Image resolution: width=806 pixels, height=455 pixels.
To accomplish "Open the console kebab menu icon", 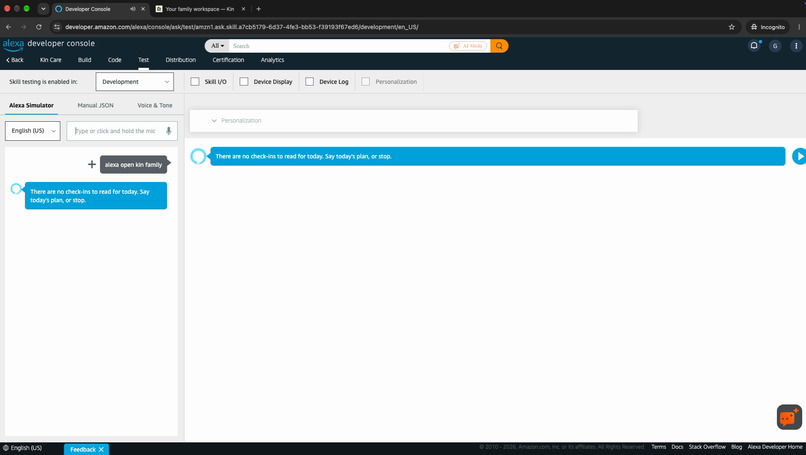I will [796, 46].
